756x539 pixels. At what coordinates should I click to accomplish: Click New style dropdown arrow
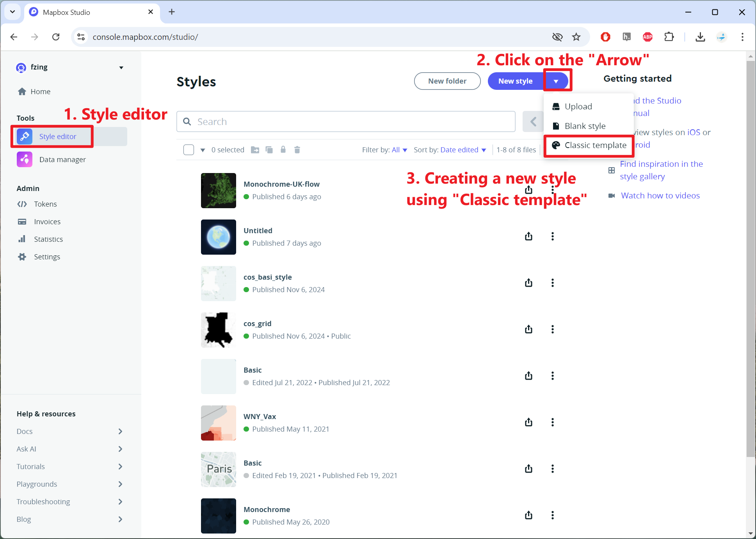coord(556,81)
